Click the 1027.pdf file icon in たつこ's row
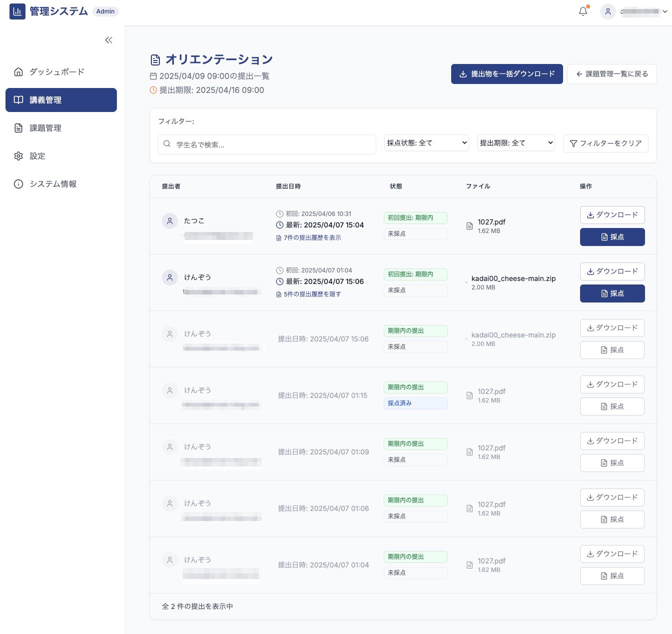 point(470,226)
